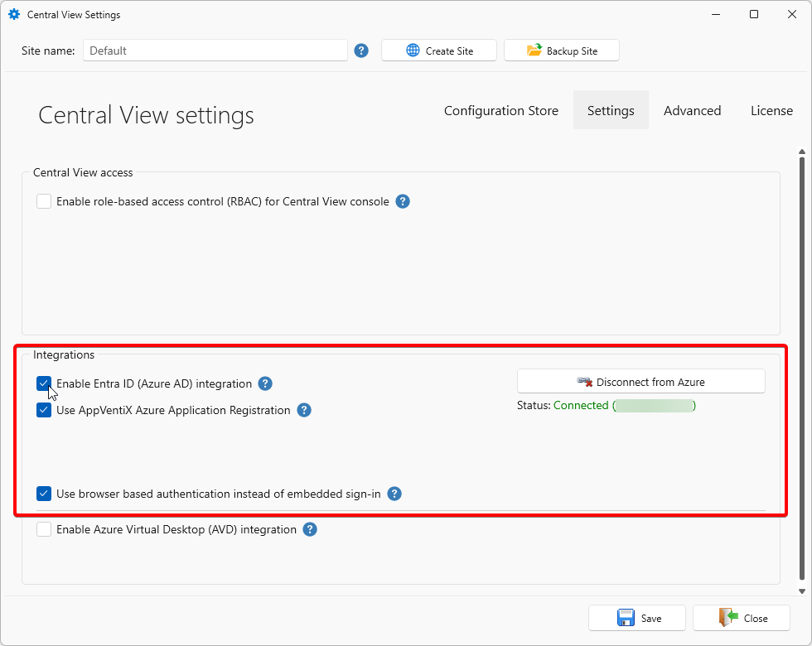Click the Integrations group label
812x646 pixels.
[64, 354]
